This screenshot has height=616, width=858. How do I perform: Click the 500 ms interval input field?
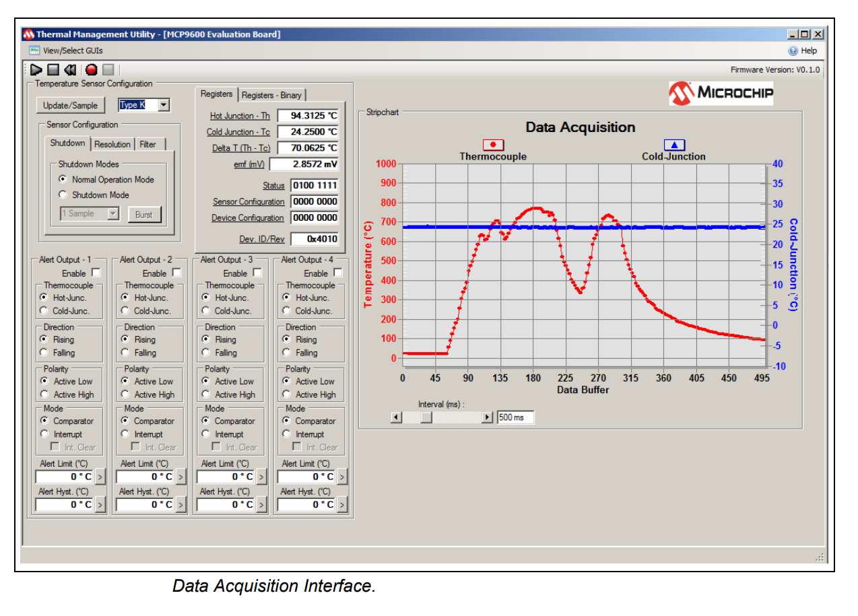pyautogui.click(x=515, y=417)
